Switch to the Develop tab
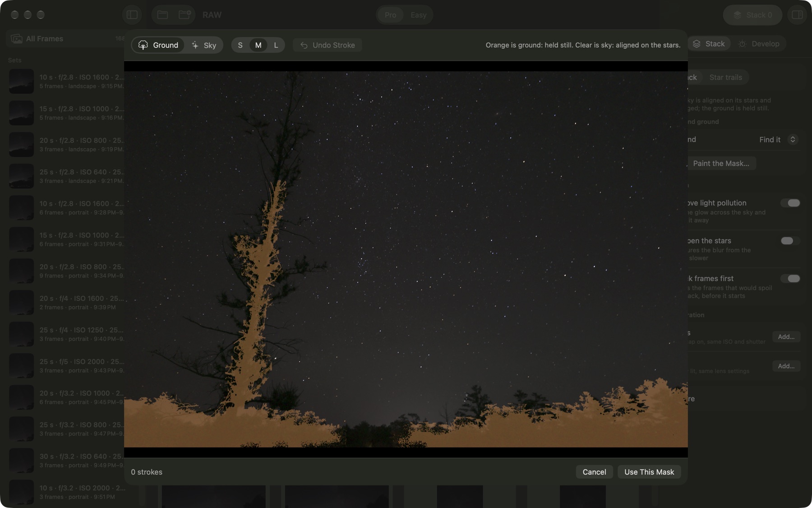Screen dimensions: 812x508 tap(759, 44)
